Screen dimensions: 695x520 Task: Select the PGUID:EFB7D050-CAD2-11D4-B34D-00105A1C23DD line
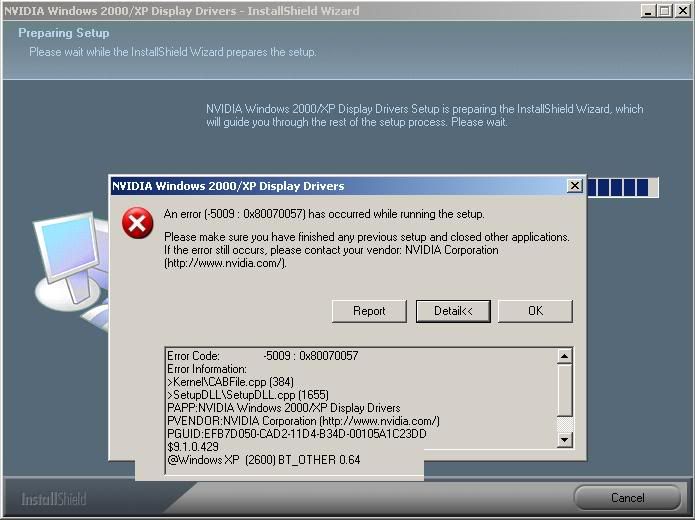pos(297,434)
